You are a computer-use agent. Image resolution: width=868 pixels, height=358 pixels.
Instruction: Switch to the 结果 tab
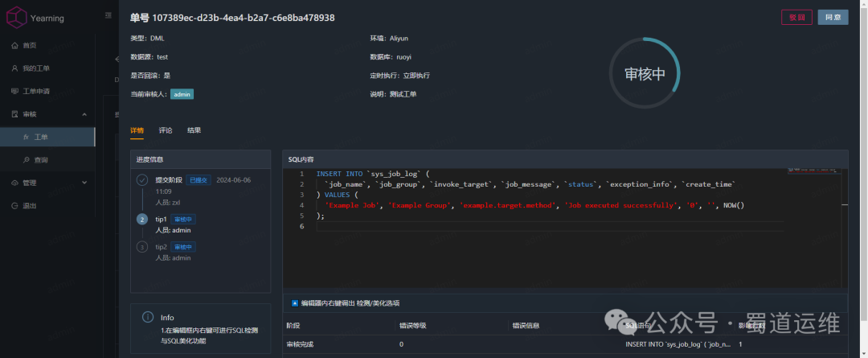[194, 131]
